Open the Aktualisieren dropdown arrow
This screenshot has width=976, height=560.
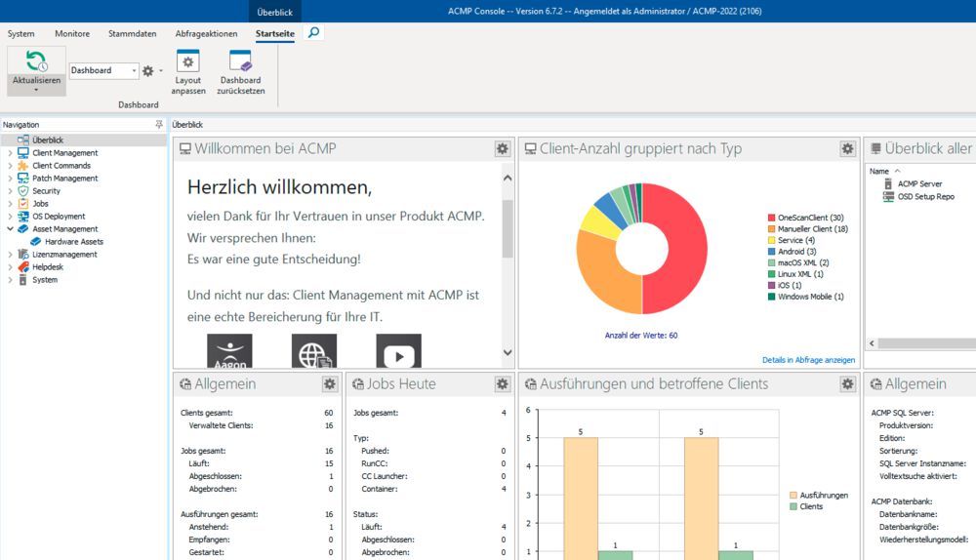point(36,90)
